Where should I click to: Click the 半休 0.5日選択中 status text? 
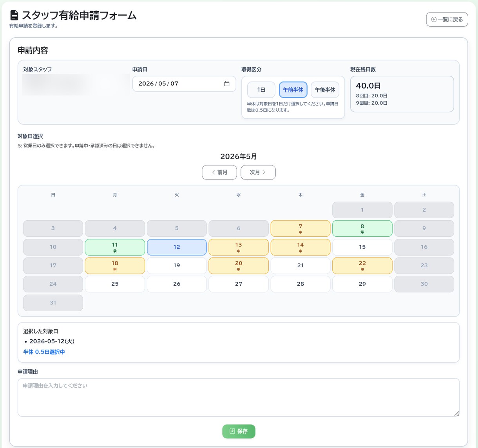pyautogui.click(x=44, y=352)
